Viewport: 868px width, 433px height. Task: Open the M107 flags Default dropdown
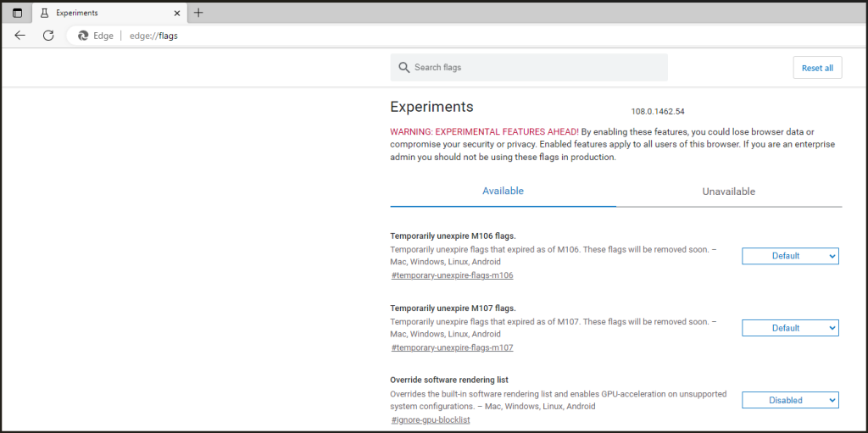tap(790, 328)
